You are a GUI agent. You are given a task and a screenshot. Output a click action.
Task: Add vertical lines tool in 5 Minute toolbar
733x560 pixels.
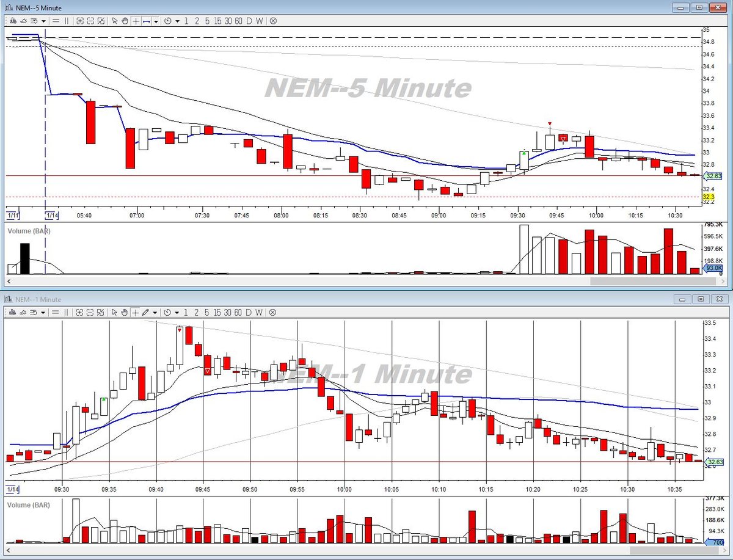click(x=67, y=21)
